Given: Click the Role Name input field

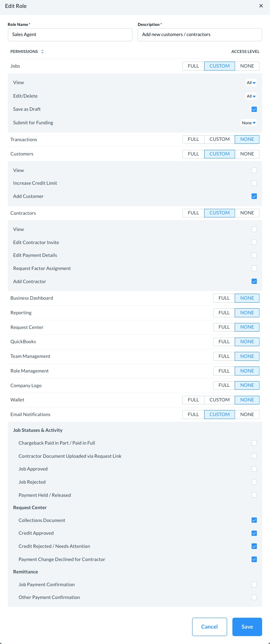Looking at the screenshot, I should 70,35.
